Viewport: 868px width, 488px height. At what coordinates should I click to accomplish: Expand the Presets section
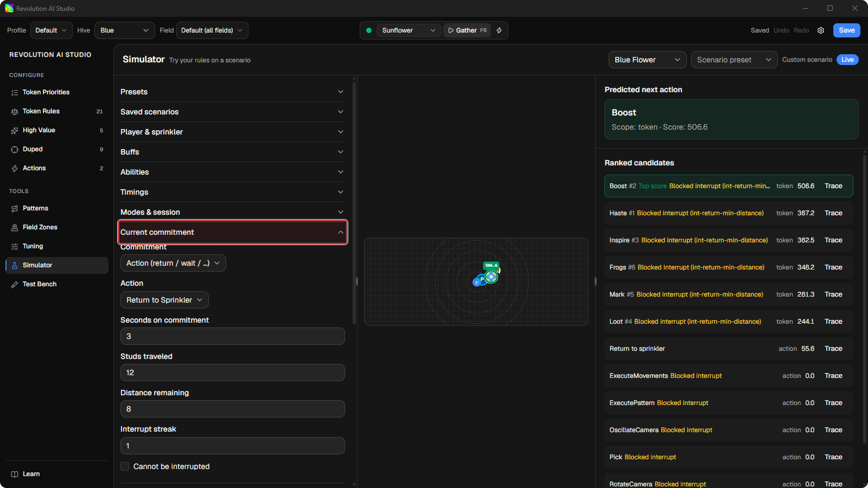click(x=232, y=92)
